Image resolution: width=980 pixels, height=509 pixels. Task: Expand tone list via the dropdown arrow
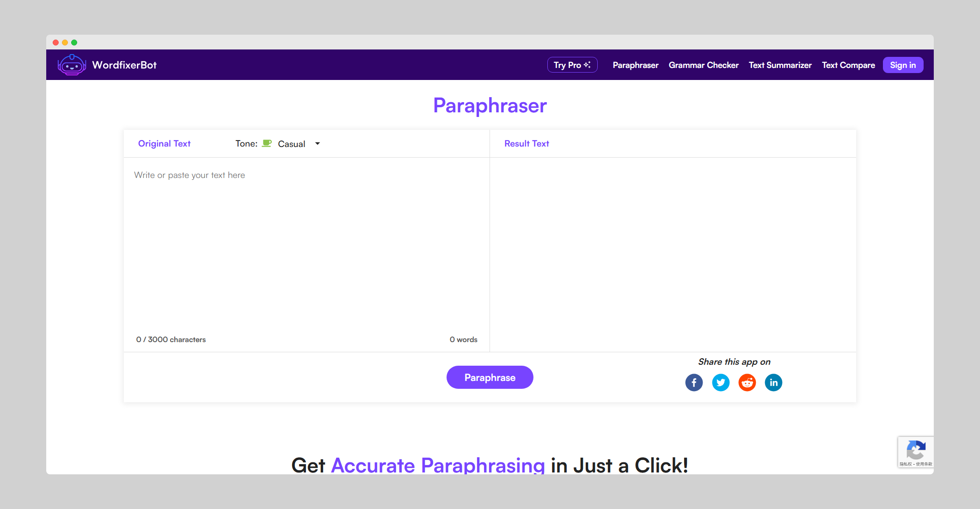click(x=318, y=144)
